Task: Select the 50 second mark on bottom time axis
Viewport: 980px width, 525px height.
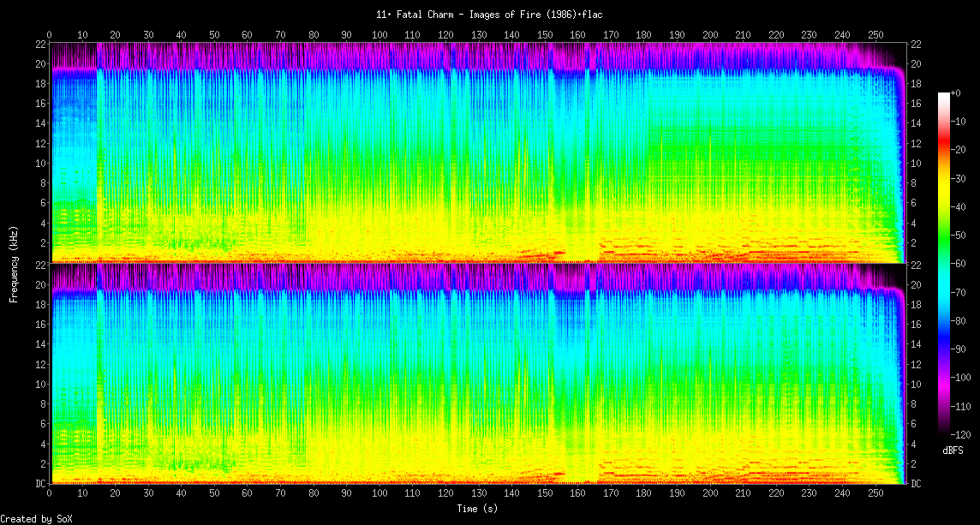Action: pyautogui.click(x=214, y=493)
